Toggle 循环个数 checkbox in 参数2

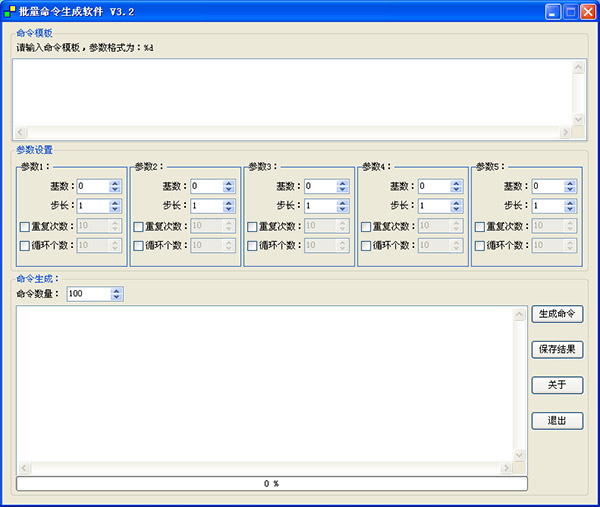pyautogui.click(x=139, y=245)
